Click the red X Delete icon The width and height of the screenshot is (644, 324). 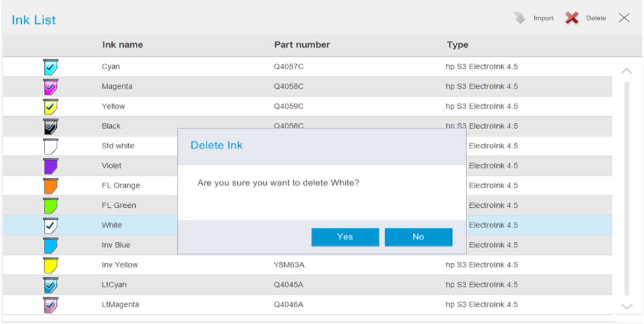point(572,18)
